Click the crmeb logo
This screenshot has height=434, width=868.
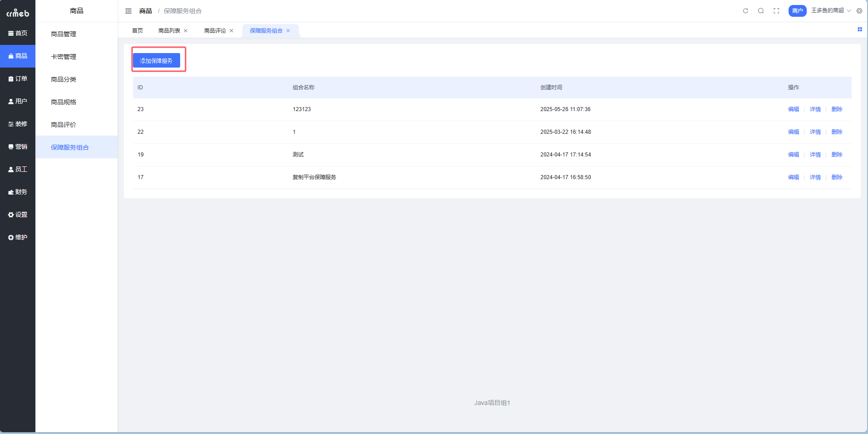[x=18, y=13]
